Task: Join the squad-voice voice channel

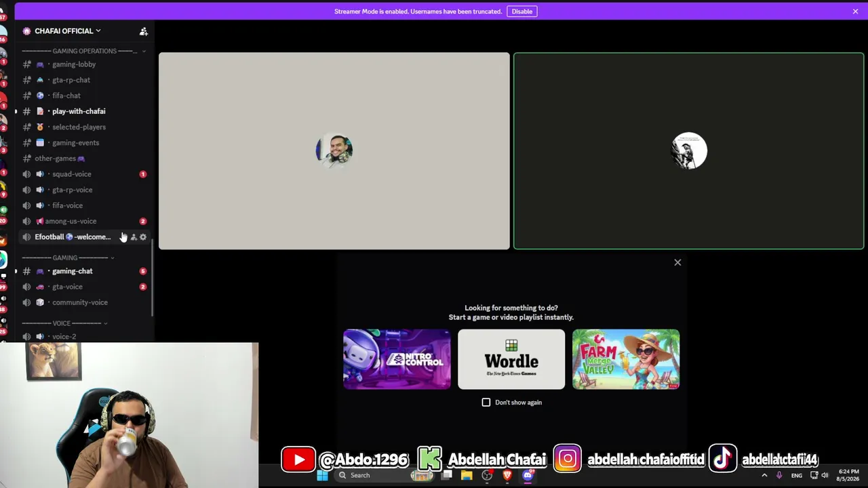Action: [85, 174]
